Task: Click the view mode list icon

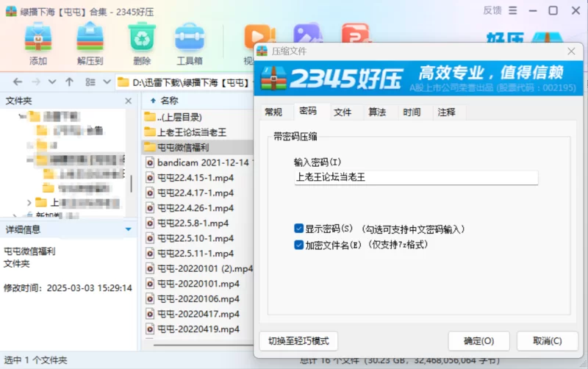Action: (x=90, y=82)
